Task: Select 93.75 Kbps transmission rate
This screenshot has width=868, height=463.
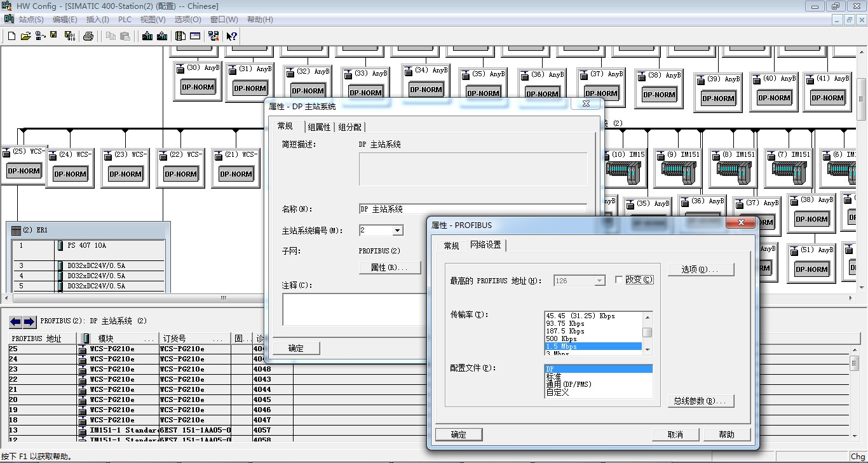Action: pos(593,324)
